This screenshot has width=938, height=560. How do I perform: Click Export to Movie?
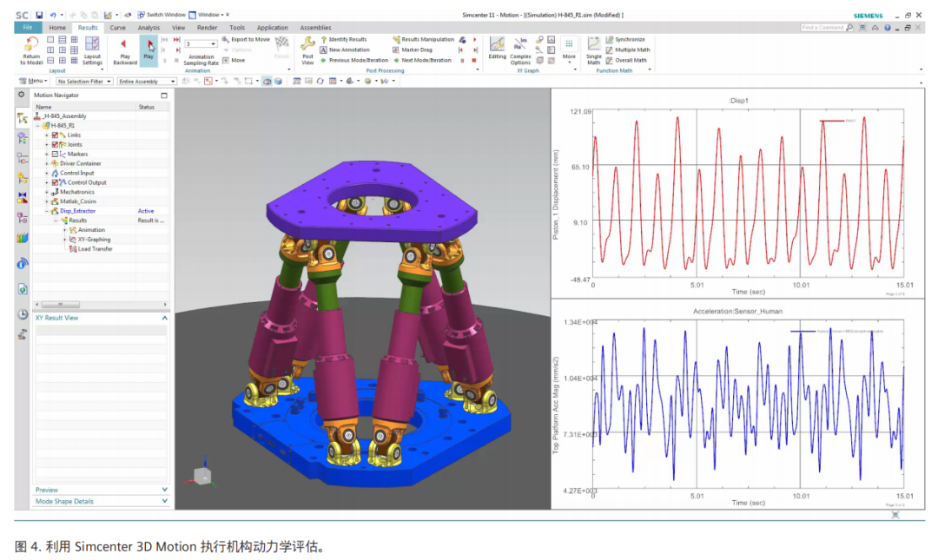[246, 39]
